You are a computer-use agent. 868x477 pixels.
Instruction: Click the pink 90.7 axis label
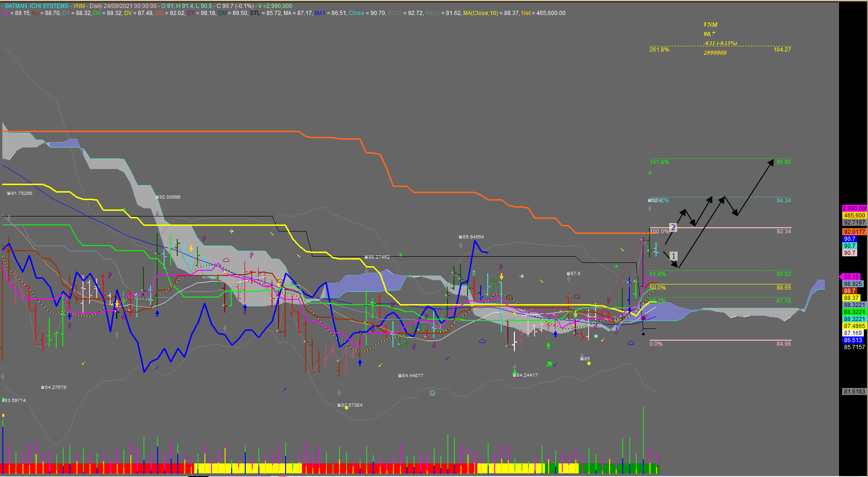(850, 253)
